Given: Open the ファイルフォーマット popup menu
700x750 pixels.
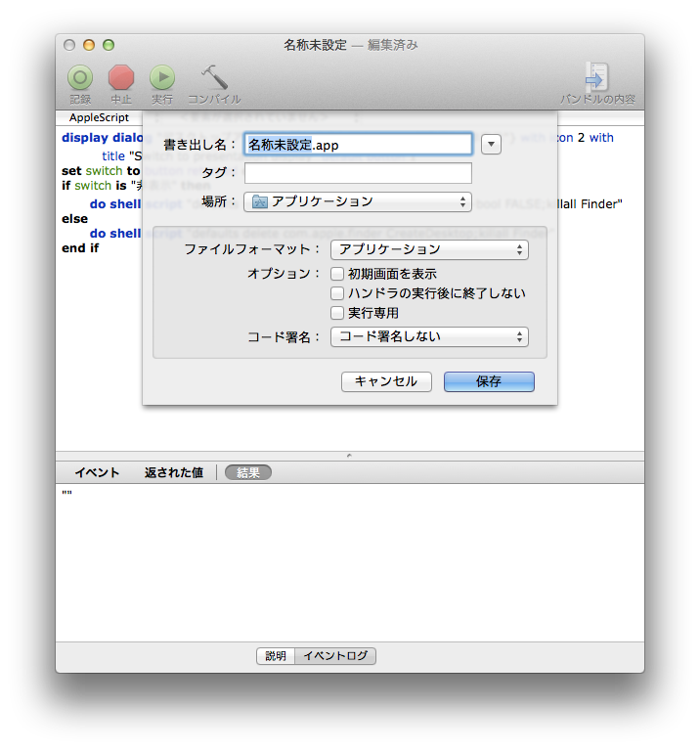Looking at the screenshot, I should pos(429,249).
